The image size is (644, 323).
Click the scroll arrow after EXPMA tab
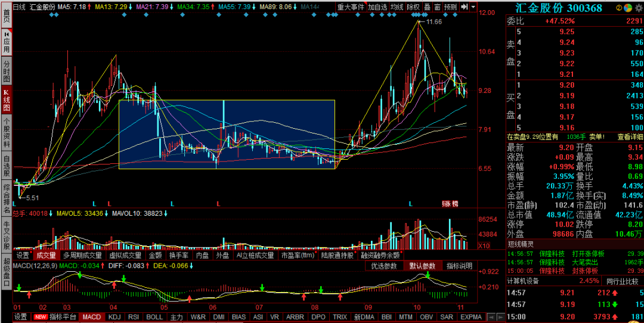490,317
